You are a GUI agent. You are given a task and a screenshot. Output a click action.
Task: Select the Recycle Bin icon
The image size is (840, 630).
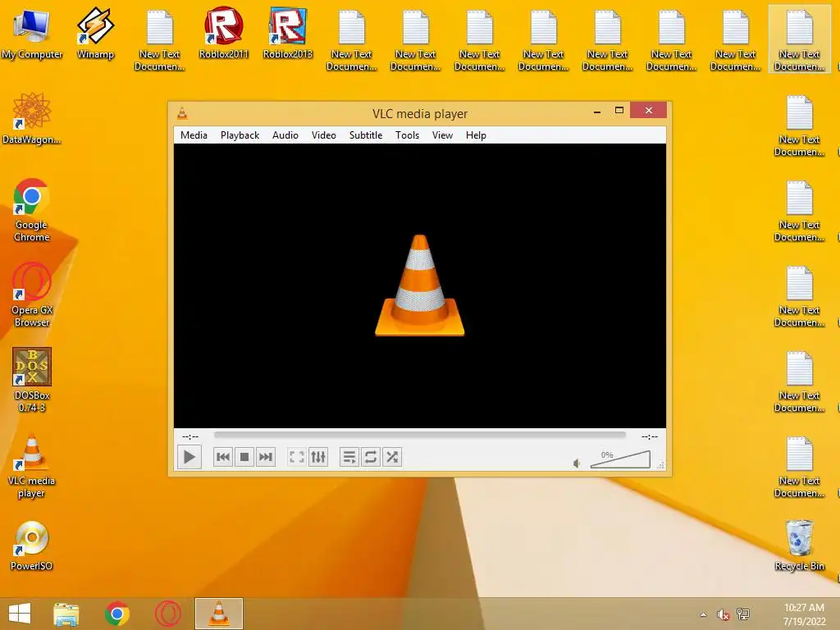[x=799, y=546]
